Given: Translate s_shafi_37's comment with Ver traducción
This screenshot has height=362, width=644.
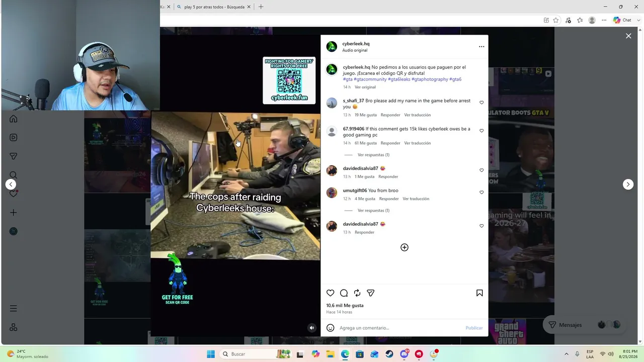Looking at the screenshot, I should 418,115.
